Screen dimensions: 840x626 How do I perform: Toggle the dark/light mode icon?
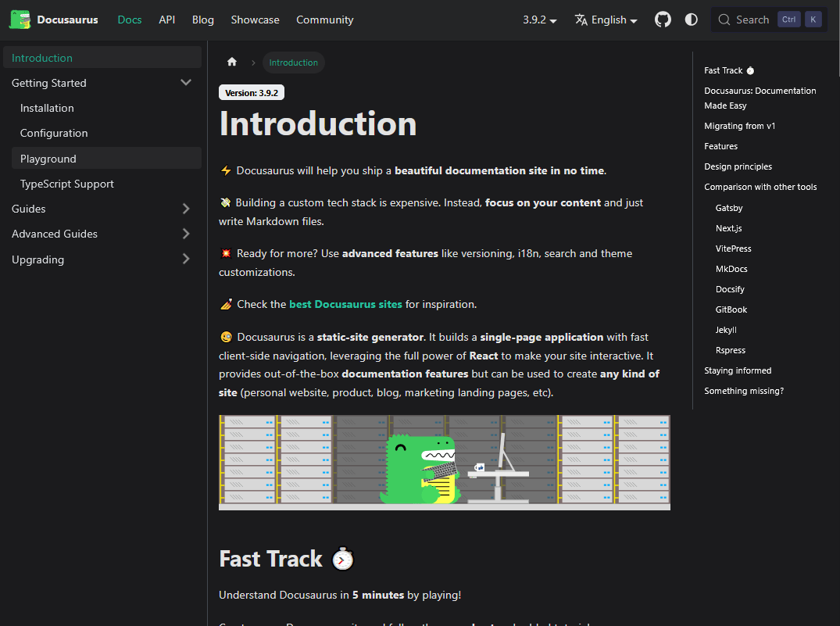[x=691, y=19]
